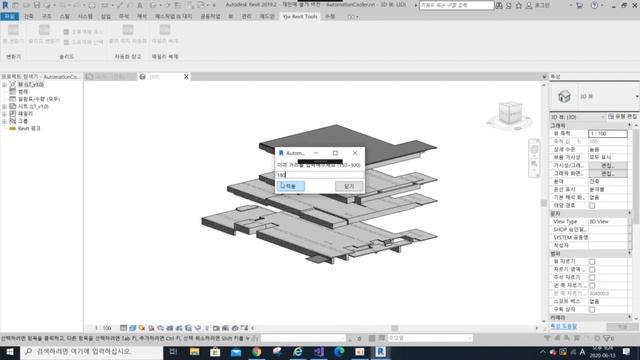This screenshot has height=360, width=640.
Task: Click the distance input field in the dialog
Action: tap(320, 175)
